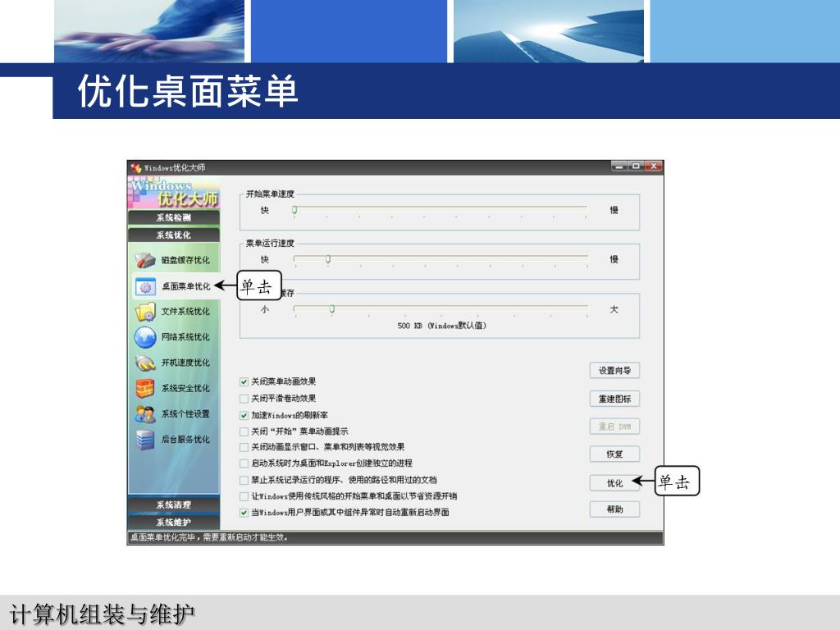Uncheck 当Windows用户界面异常时自动重新启动界面
This screenshot has width=840, height=630.
[x=244, y=513]
